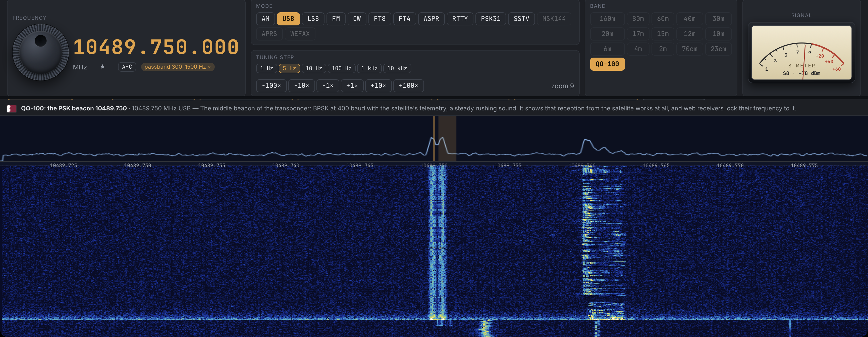Screen dimensions: 868x337
Task: Click the 10489.750.000 frequency readout
Action: tap(156, 47)
